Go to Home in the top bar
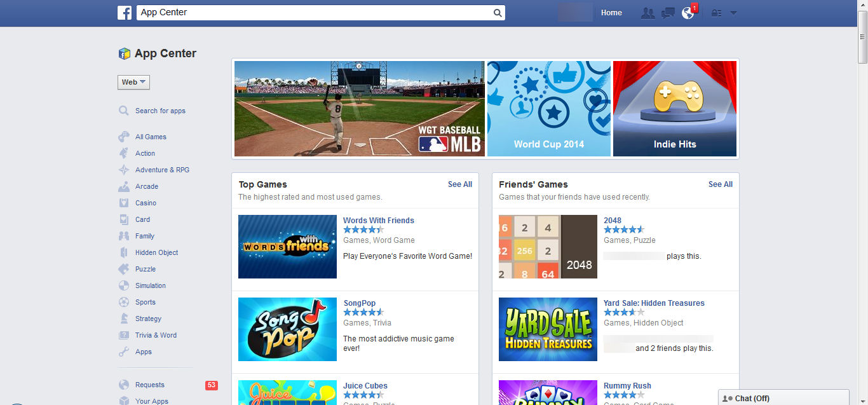Viewport: 868px width, 405px height. click(x=611, y=13)
